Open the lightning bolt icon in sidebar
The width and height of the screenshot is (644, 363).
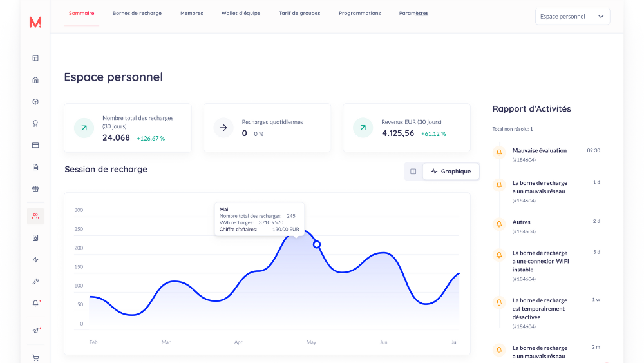tap(35, 260)
